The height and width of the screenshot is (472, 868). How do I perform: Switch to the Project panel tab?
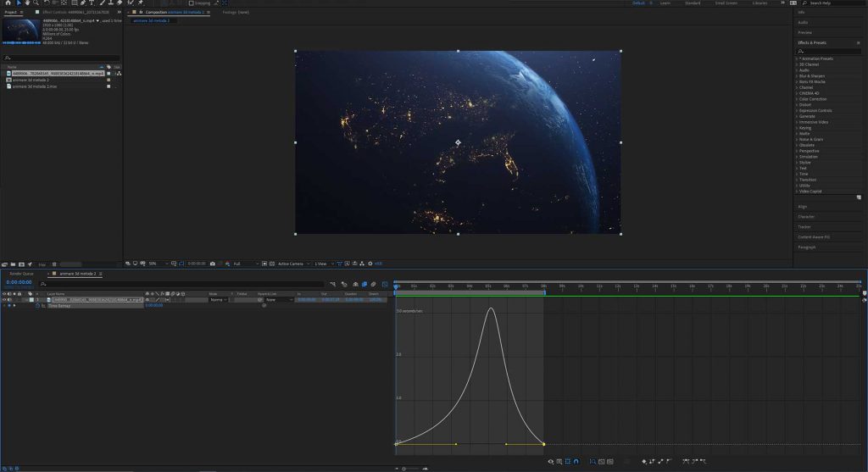pyautogui.click(x=10, y=12)
